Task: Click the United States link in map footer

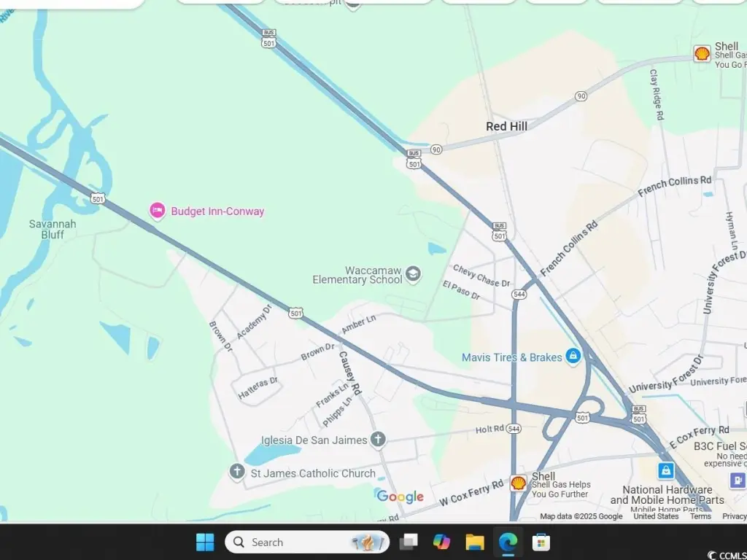Action: pos(656,516)
